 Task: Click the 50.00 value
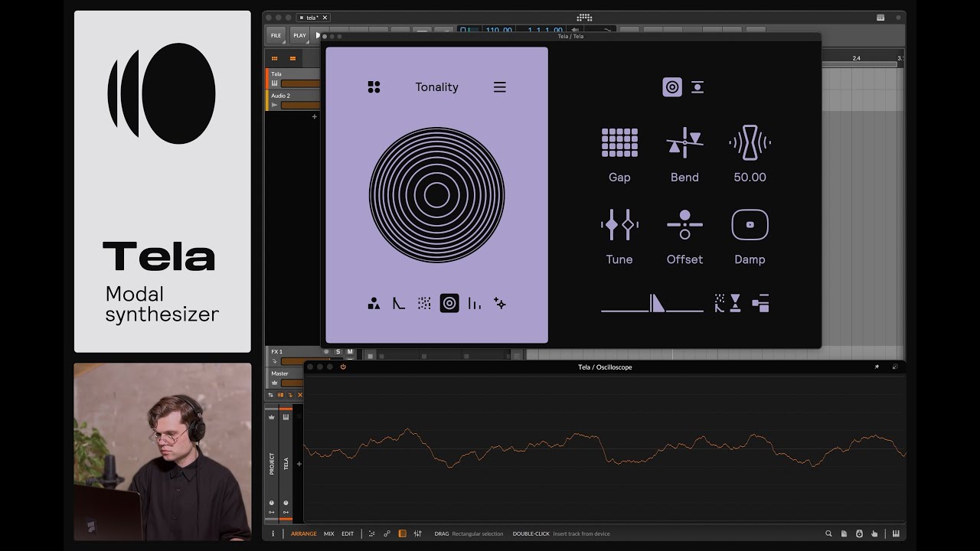(750, 178)
